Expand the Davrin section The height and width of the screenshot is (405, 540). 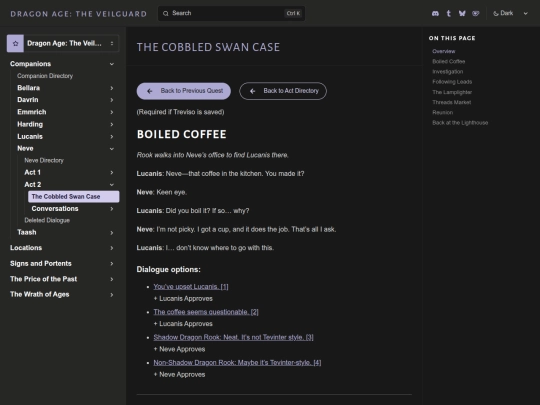click(x=65, y=100)
